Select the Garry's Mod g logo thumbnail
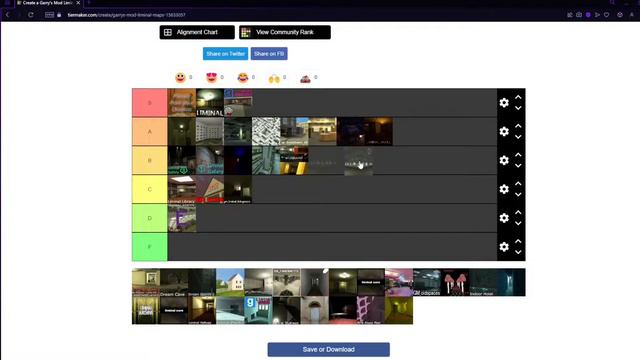 click(258, 311)
